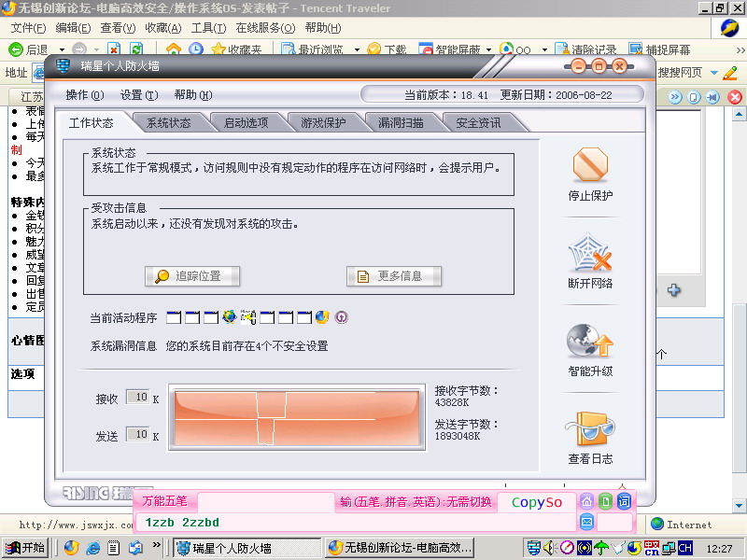Open firewall Operation (操作) menu
The image size is (747, 560).
click(85, 95)
